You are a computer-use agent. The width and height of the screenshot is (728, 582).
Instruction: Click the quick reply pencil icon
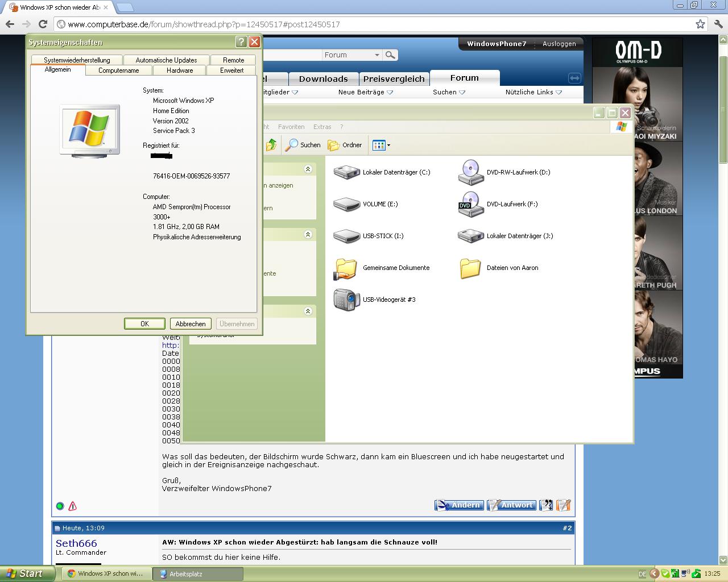tap(563, 505)
